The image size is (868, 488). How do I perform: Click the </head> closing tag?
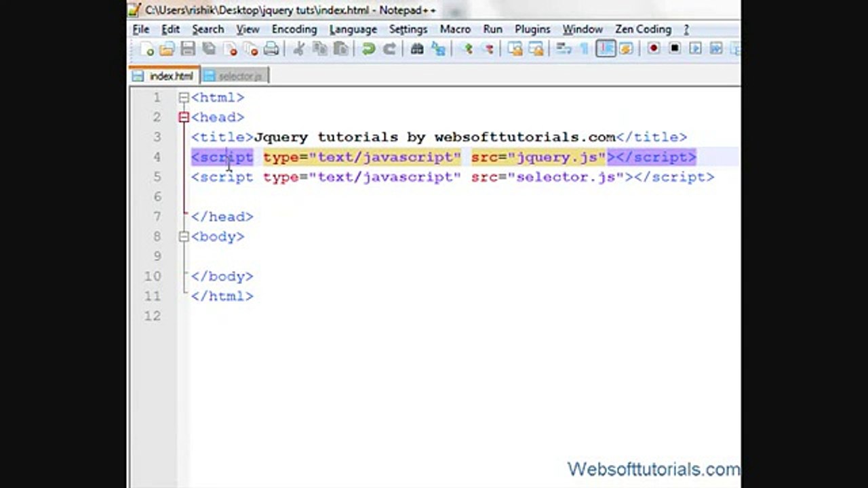click(222, 217)
